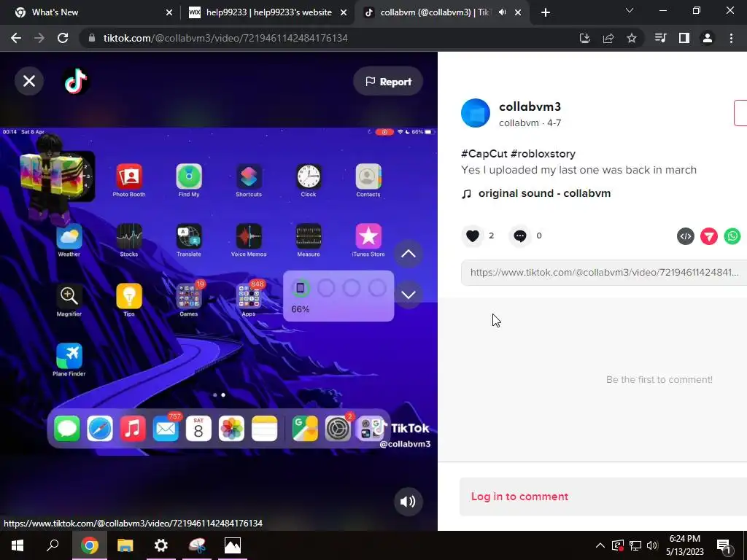Open Settings gear in the taskbar
Image resolution: width=747 pixels, height=560 pixels.
[x=161, y=545]
